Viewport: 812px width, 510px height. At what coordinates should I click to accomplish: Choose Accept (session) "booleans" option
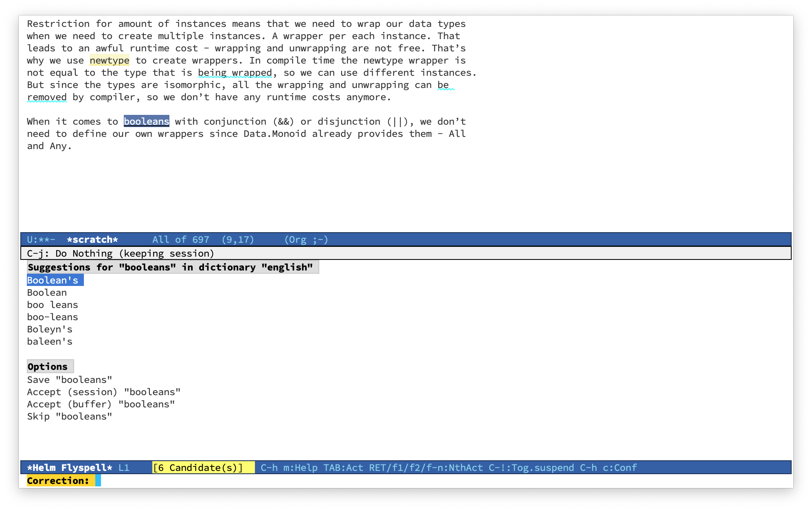click(103, 392)
